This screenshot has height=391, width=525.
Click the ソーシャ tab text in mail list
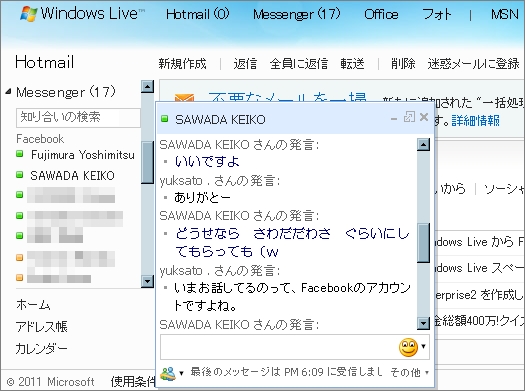(x=504, y=189)
